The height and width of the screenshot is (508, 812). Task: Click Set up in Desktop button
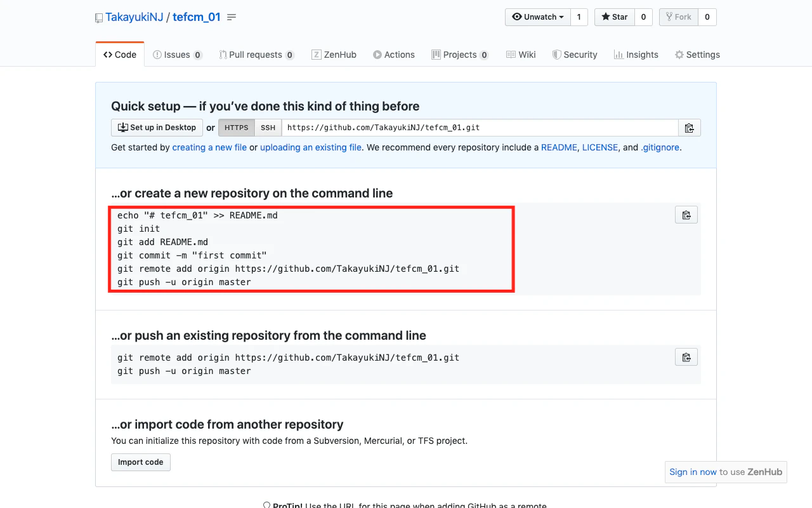(x=157, y=128)
